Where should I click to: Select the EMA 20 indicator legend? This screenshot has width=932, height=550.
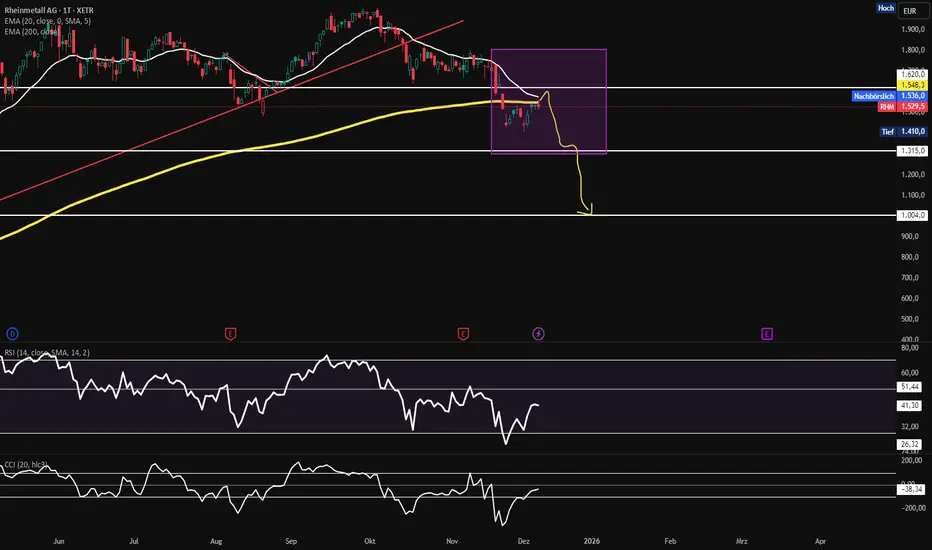click(48, 21)
